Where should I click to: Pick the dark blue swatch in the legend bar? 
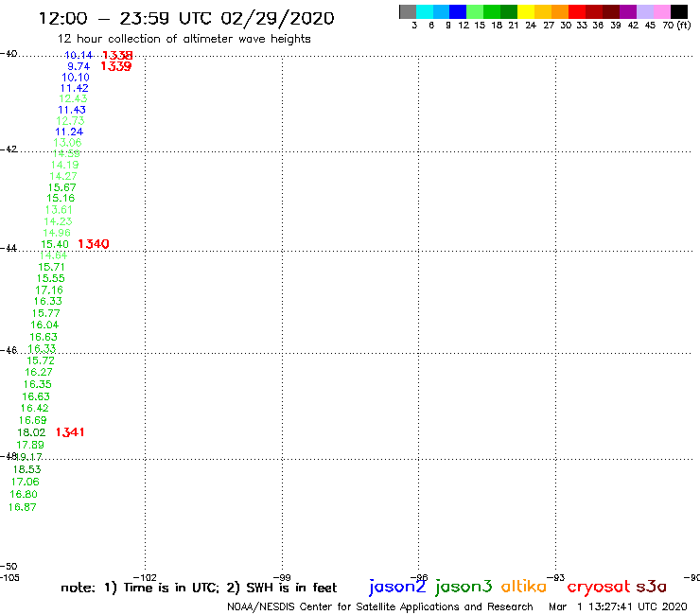pyautogui.click(x=458, y=11)
